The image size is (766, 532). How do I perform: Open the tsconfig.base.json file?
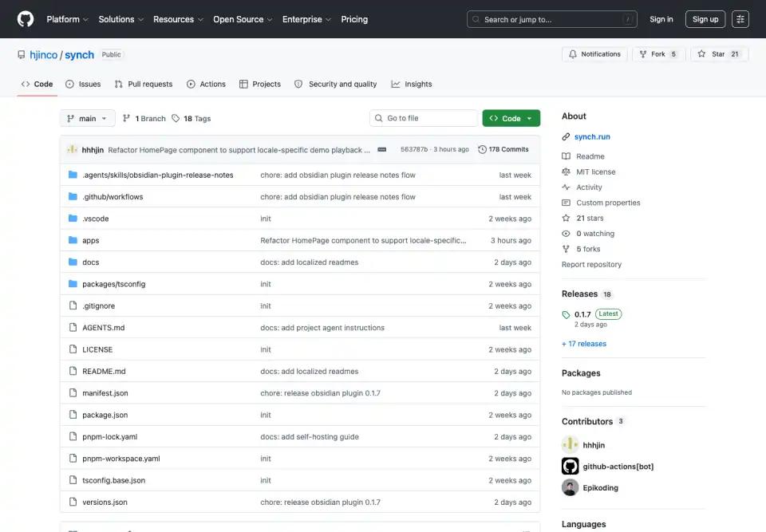coord(113,480)
